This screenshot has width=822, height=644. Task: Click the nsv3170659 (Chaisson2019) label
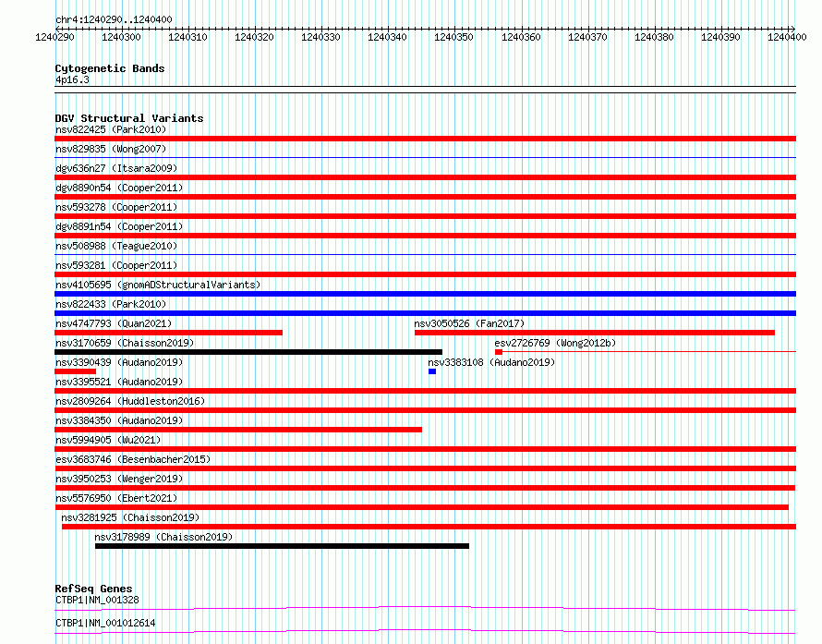click(125, 343)
